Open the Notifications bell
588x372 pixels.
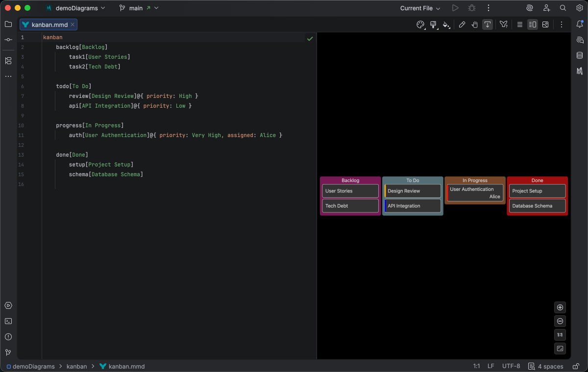[580, 24]
